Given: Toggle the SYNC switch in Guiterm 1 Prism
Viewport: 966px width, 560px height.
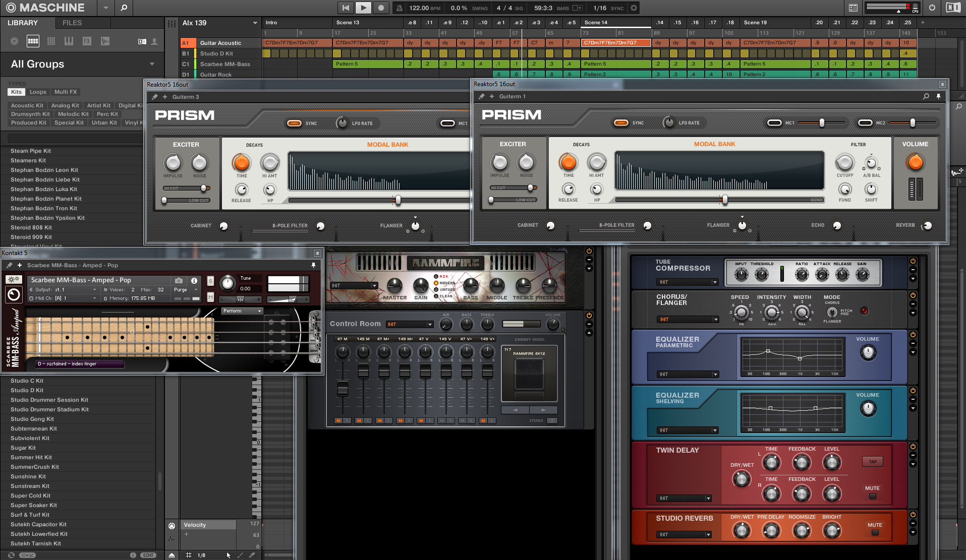Looking at the screenshot, I should point(621,123).
